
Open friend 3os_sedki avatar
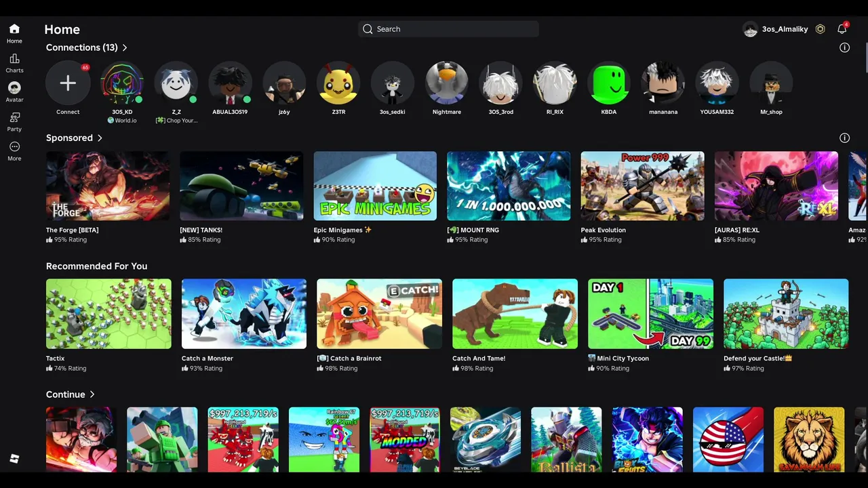[x=393, y=83]
